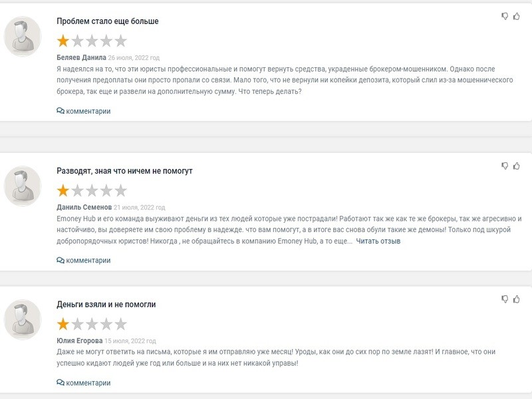Open review title 'Разводят, зная что ничем не помогут'

[x=124, y=171]
